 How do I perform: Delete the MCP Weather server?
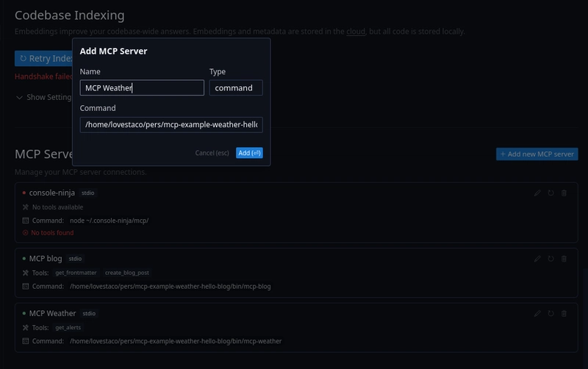(x=564, y=313)
